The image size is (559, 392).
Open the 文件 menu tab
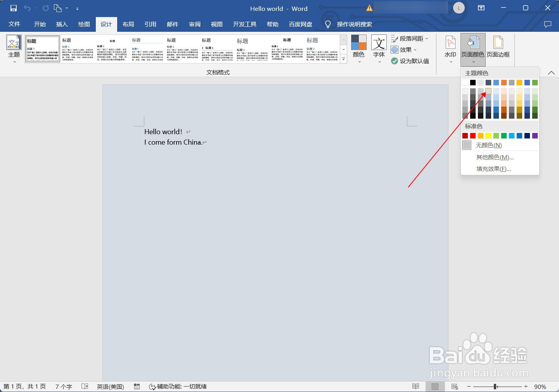click(14, 24)
